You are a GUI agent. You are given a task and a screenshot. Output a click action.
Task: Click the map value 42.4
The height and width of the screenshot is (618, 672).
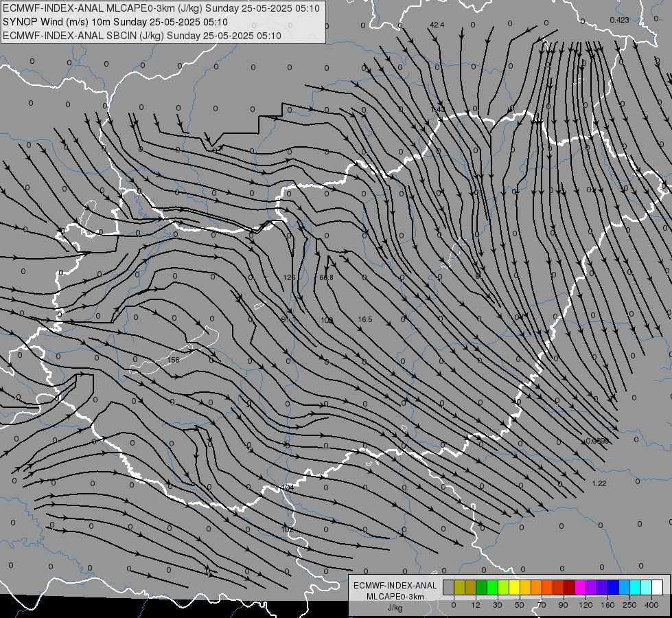437,25
